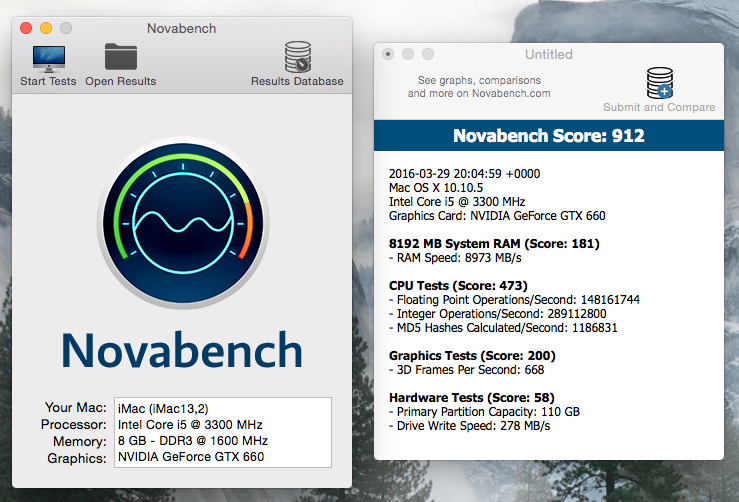Click the Untitled window title bar

click(548, 54)
